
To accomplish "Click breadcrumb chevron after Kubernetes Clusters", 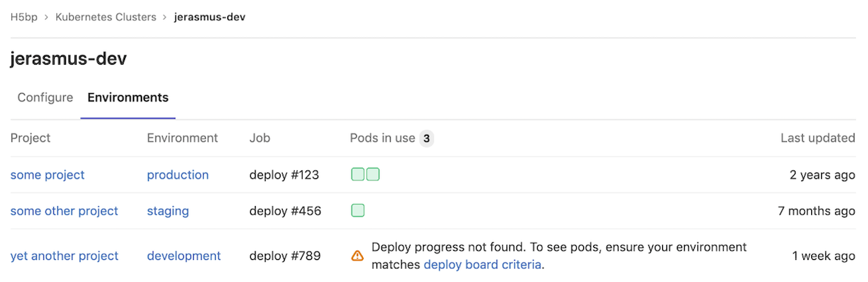I will pyautogui.click(x=165, y=17).
